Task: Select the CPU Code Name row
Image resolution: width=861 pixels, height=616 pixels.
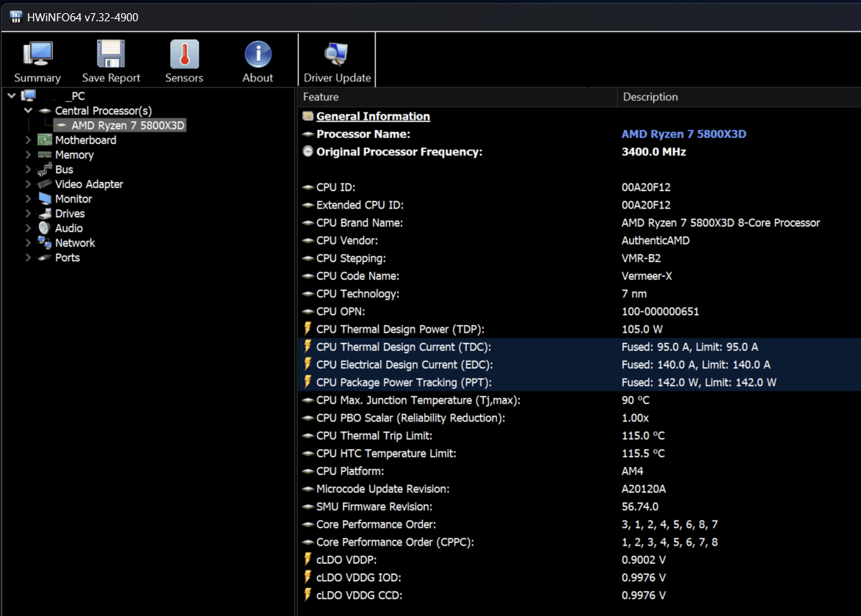Action: pos(579,275)
